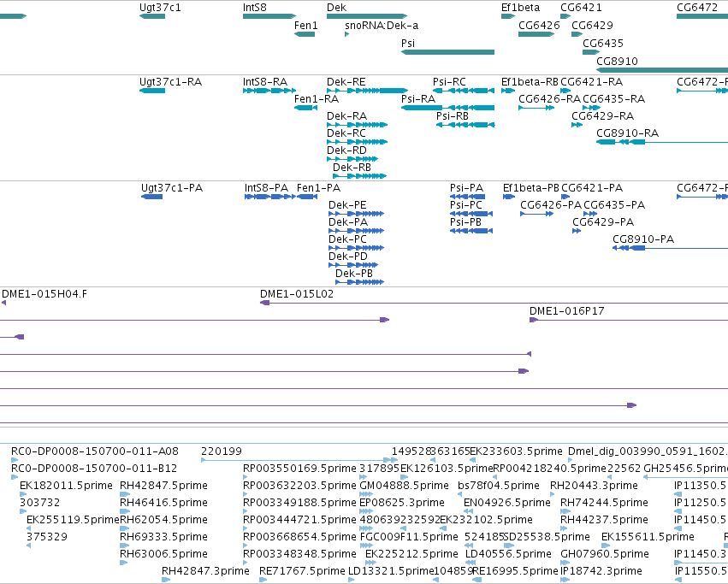
Task: Select the CG8910-PA protein label
Action: [643, 239]
